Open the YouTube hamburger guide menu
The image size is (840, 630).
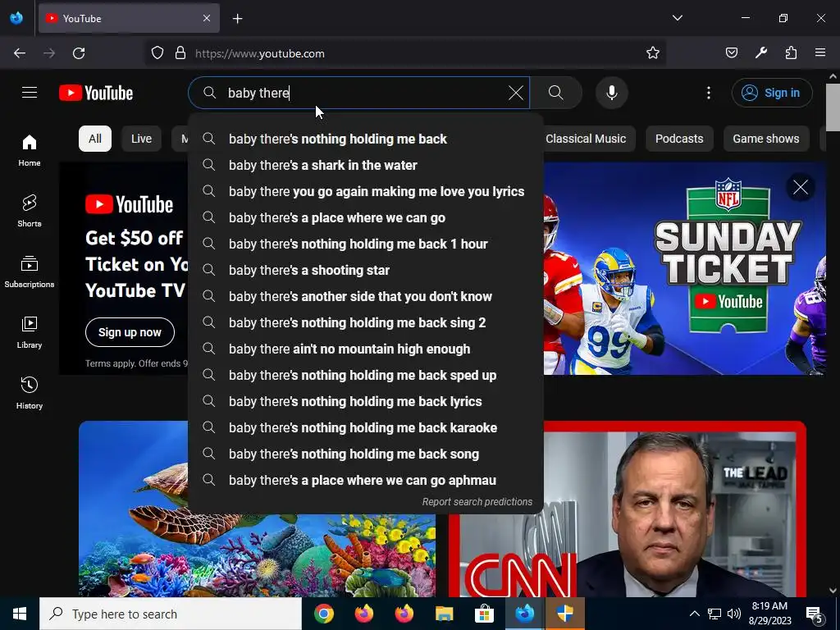30,93
